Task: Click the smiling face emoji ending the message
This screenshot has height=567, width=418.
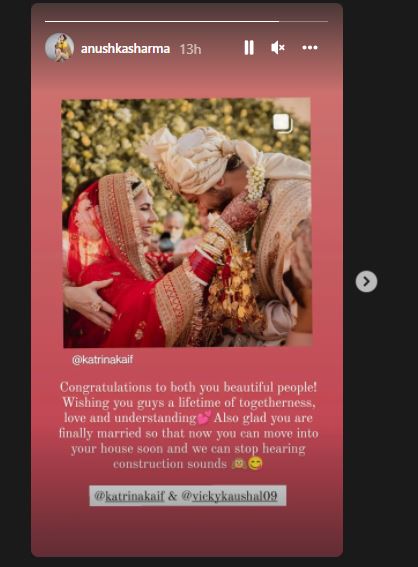Action: coord(255,464)
